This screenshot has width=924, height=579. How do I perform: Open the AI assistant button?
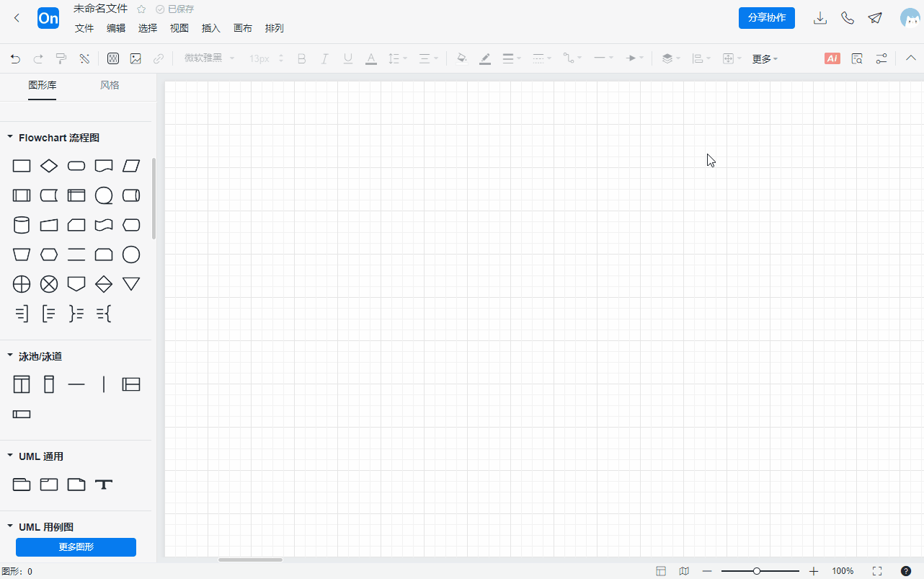point(832,58)
